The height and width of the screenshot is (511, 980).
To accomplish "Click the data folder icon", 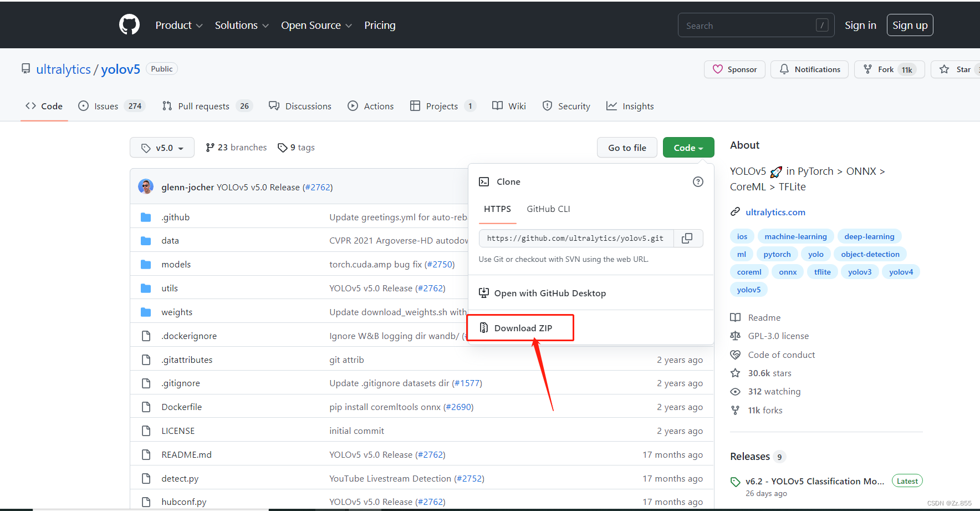I will point(146,240).
